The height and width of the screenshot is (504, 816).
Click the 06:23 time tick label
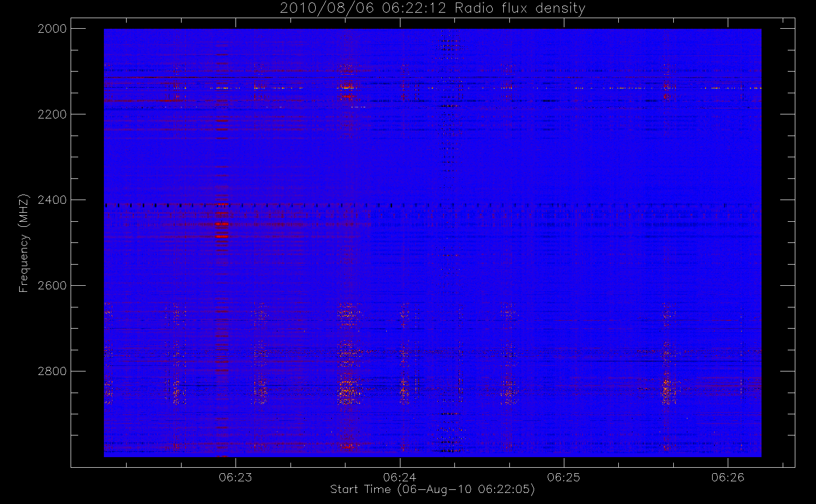pos(236,477)
